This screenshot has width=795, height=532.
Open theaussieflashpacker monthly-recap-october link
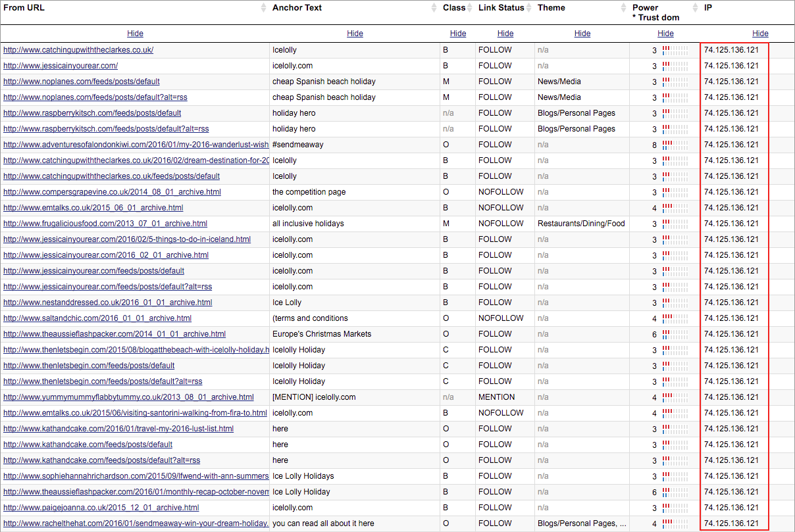coord(136,492)
